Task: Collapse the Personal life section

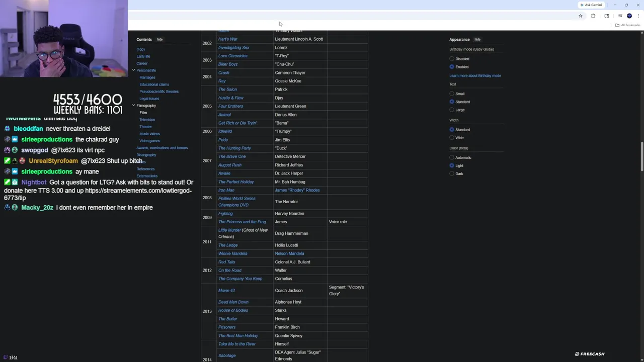Action: coord(133,70)
